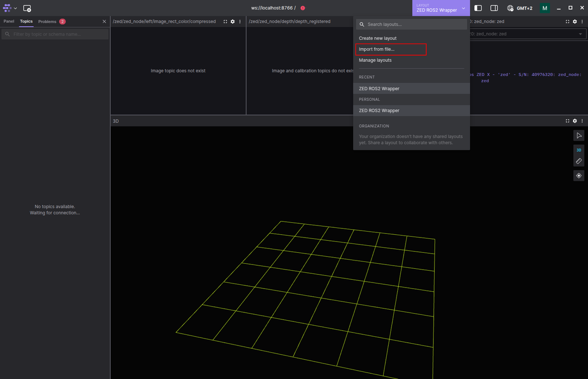Toggle the 3D camera perspective mode

[579, 150]
